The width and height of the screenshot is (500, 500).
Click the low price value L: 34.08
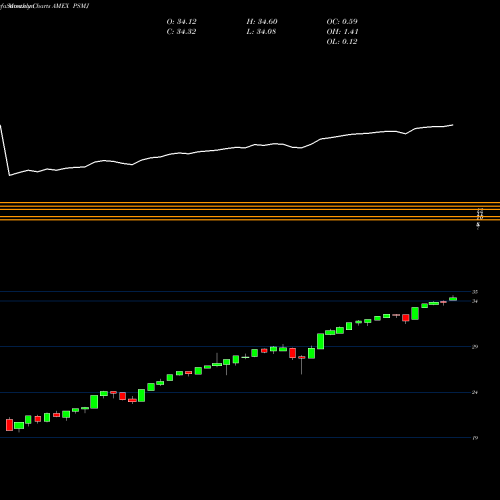261,32
